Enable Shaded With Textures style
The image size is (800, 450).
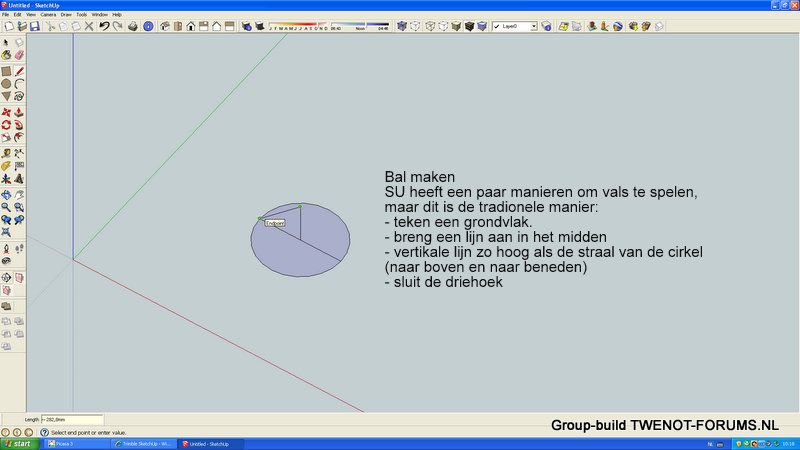pos(469,26)
